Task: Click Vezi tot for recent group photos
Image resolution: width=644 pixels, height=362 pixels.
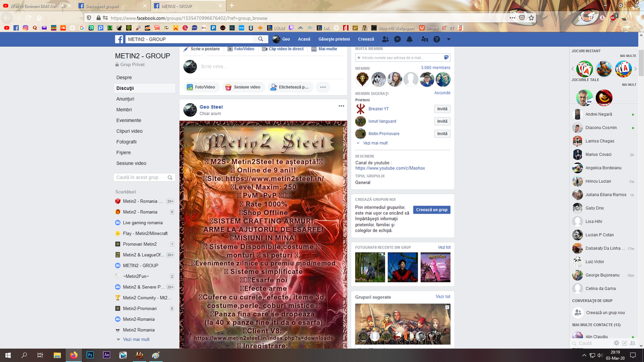Action: click(444, 247)
